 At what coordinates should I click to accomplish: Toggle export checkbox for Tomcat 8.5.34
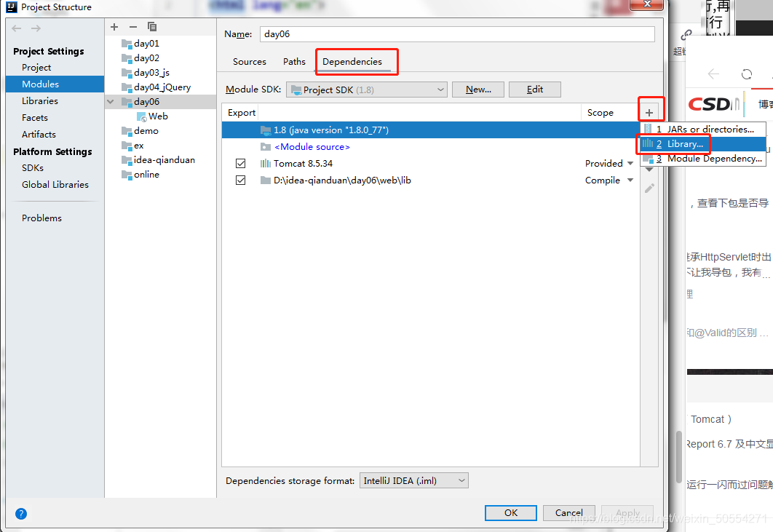pos(241,164)
